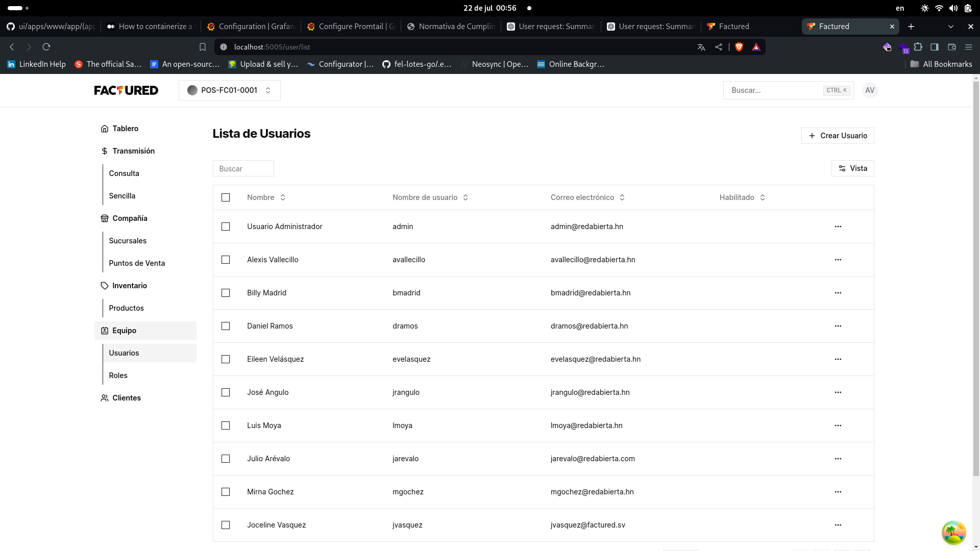Open the Brave Shields icon in address bar
The width and height of the screenshot is (980, 551).
pos(739,46)
